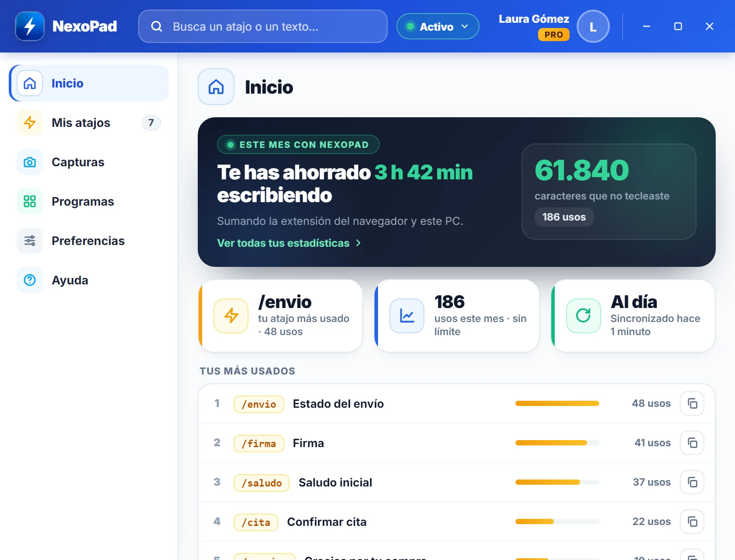Copy the Saludo inicial shortcut
Screen dimensions: 735x560
[692, 482]
